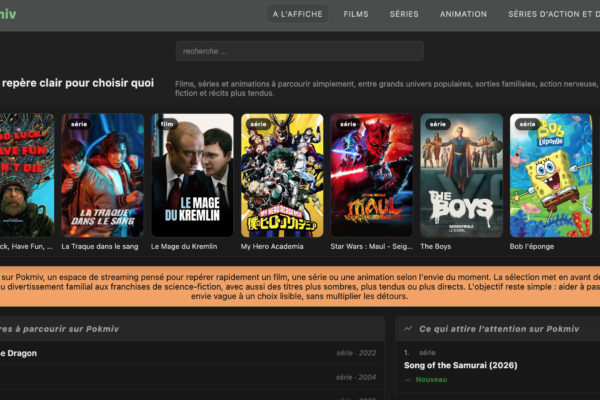Open Song of the Samurai (2026)
This screenshot has height=400, width=600.
pos(461,365)
